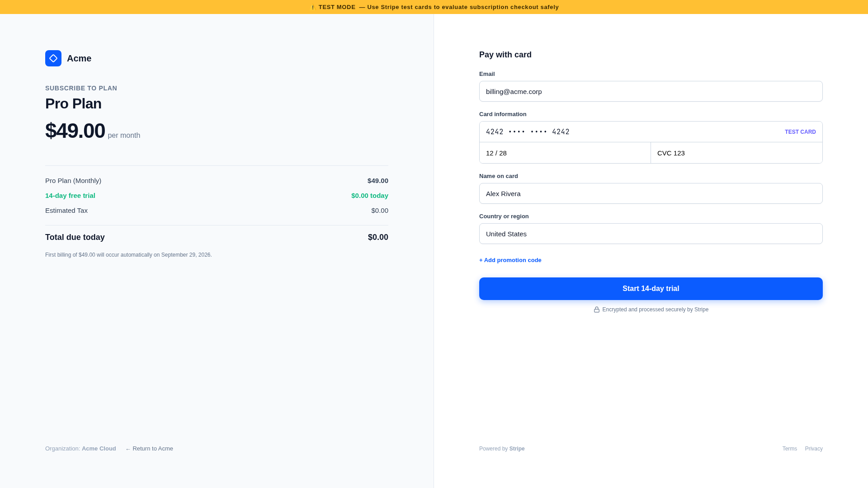Click the Pay with card heading
Viewport: 868px width, 488px height.
505,55
